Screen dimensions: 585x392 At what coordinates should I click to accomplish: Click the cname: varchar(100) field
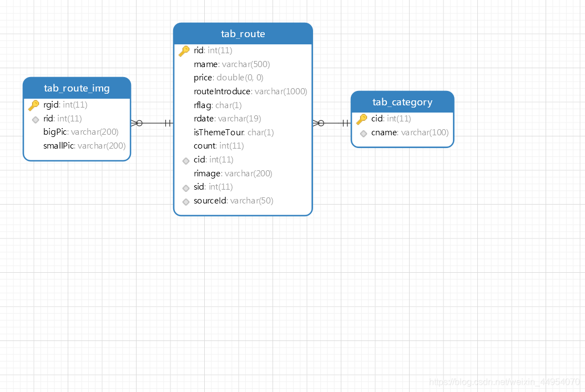(x=410, y=133)
